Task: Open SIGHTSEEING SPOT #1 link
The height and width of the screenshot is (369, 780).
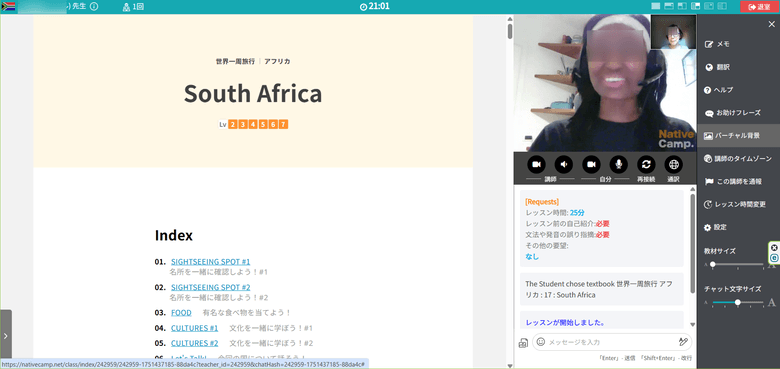Action: point(210,262)
